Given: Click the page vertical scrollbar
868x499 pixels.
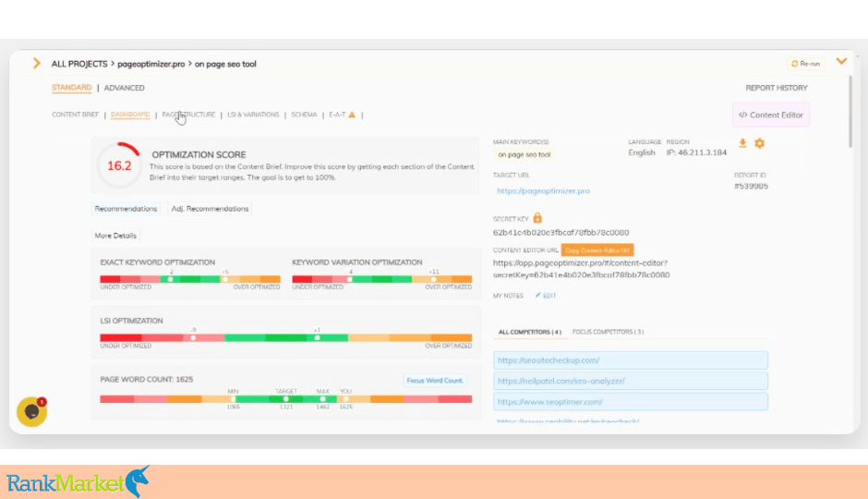Looking at the screenshot, I should pos(850,111).
